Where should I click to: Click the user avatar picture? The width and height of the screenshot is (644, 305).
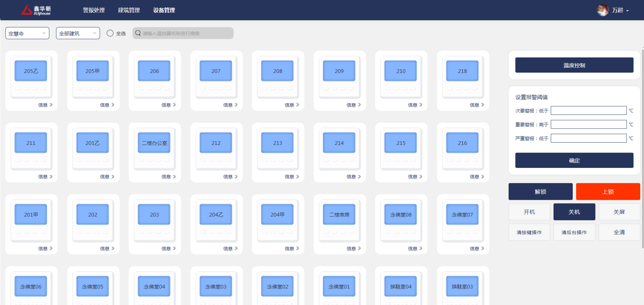coord(602,10)
